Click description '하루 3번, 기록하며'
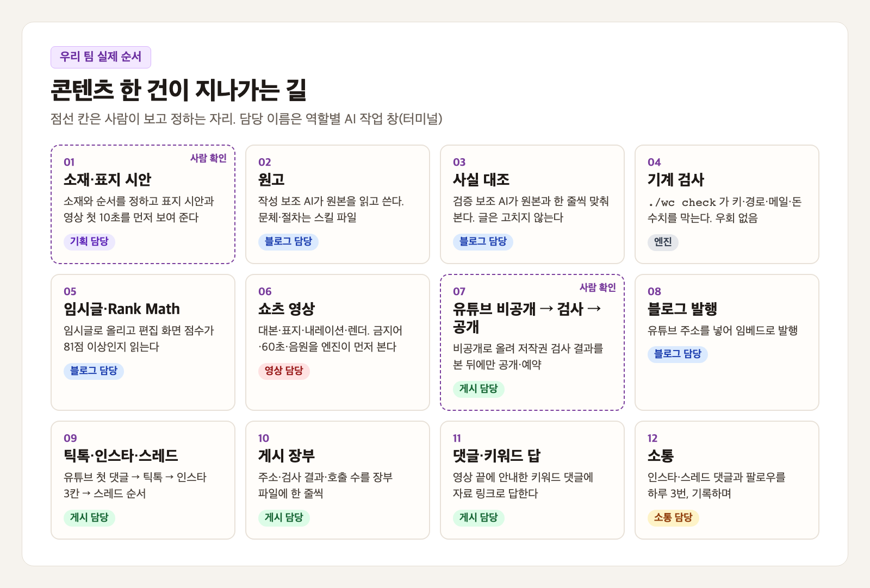 pyautogui.click(x=689, y=493)
